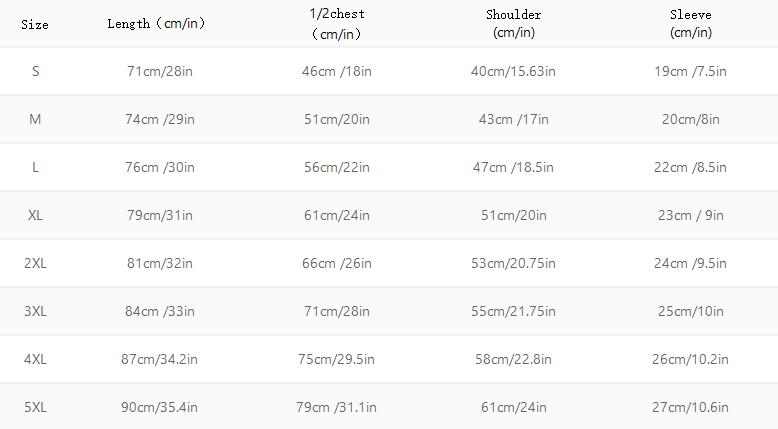Select the Sleeve column header
Screen dimensions: 778x429
tap(690, 24)
